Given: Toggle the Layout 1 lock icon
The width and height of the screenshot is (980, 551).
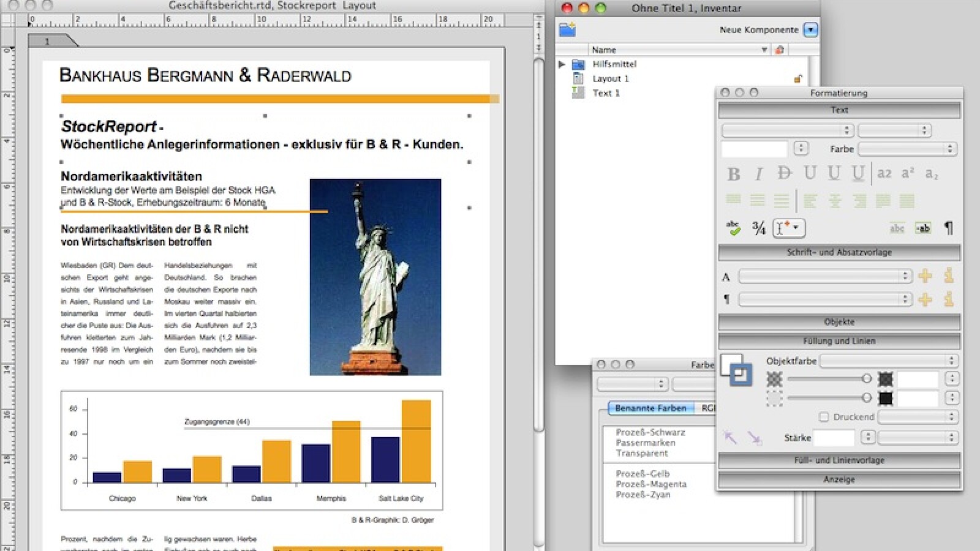Looking at the screenshot, I should click(797, 78).
